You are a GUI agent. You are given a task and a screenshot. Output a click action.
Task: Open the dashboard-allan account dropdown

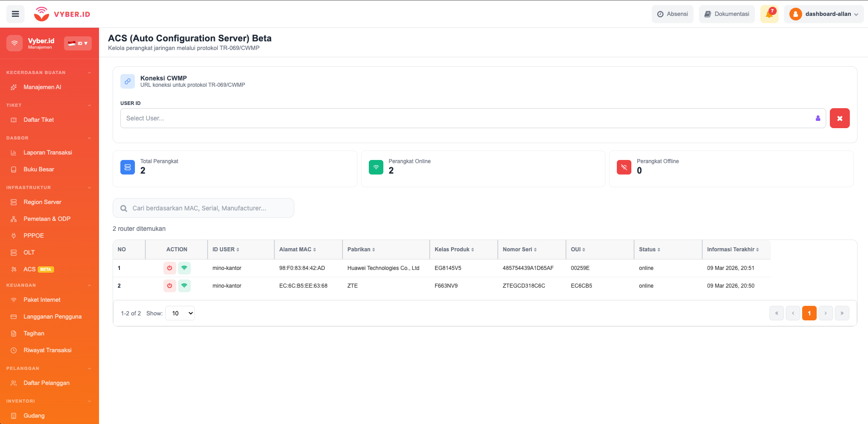coord(823,14)
